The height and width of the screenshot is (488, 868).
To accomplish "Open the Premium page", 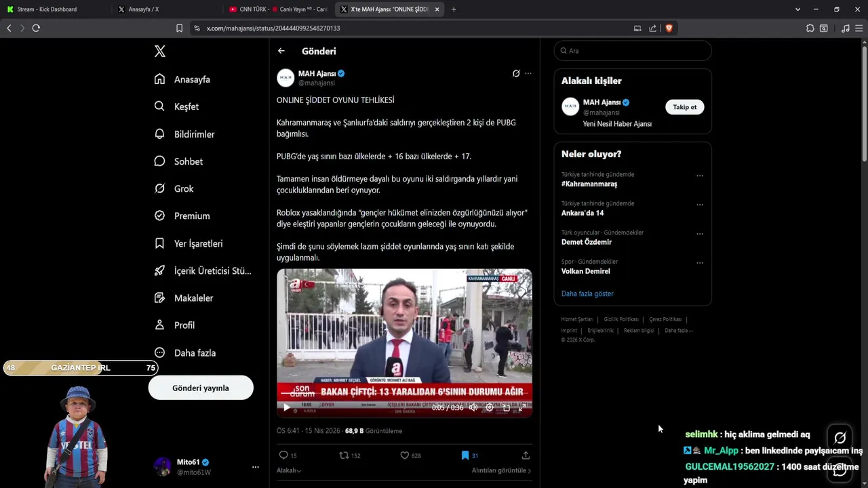I will 182,216.
